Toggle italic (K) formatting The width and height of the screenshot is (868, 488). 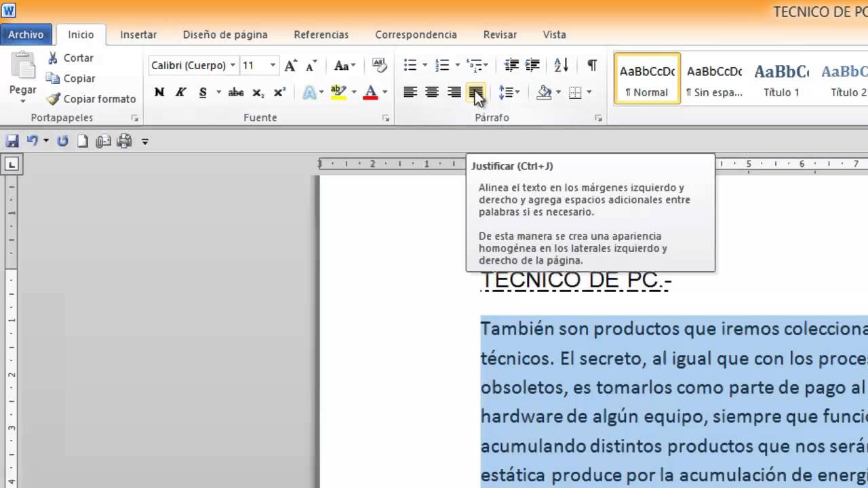click(181, 92)
